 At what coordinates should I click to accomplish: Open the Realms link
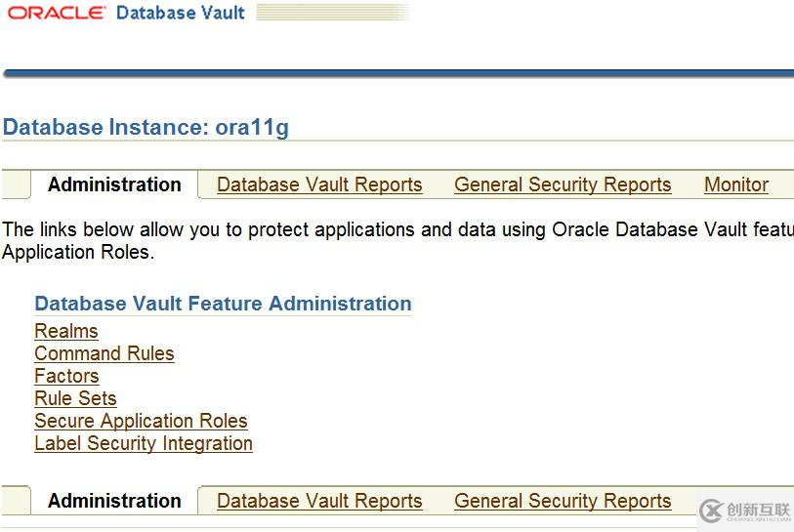(66, 332)
